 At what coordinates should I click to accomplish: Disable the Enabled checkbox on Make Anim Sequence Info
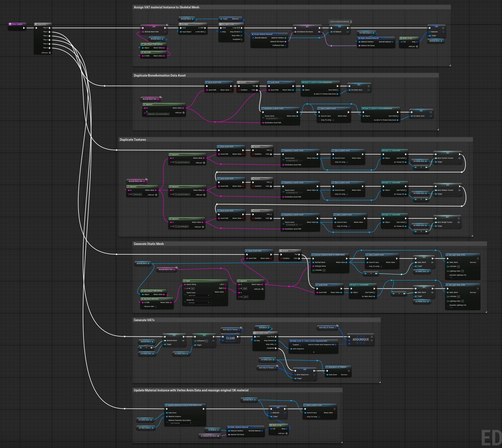(300, 345)
